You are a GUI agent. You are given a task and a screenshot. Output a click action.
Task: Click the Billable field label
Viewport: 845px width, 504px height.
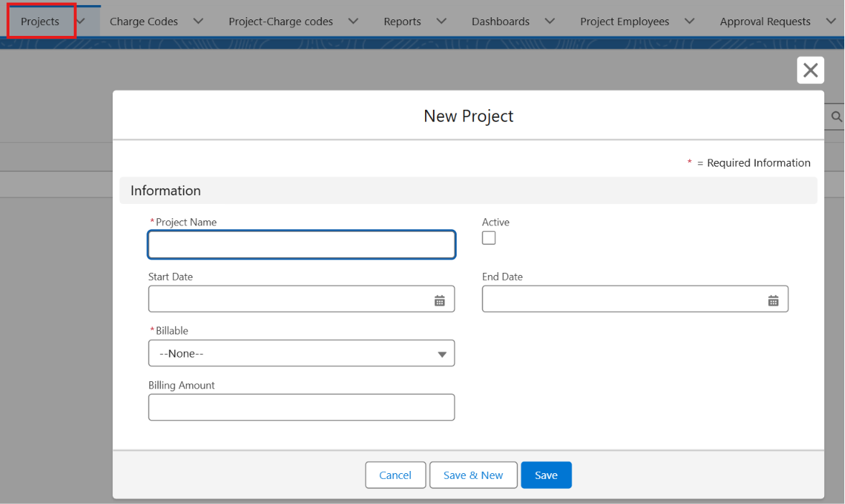172,330
